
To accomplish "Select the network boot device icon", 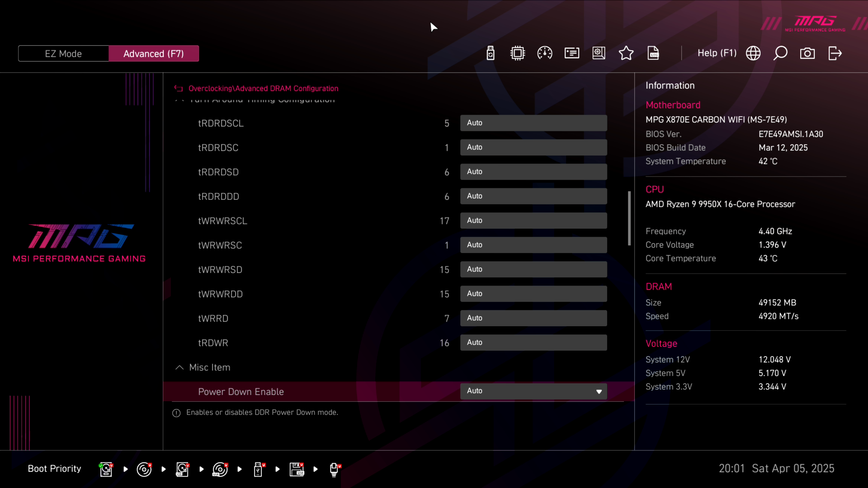I will [334, 469].
